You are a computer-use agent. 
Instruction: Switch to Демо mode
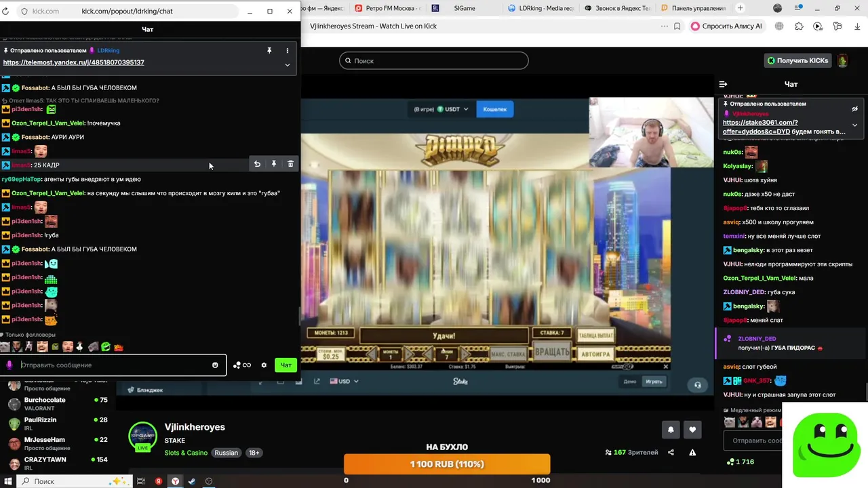(x=630, y=382)
